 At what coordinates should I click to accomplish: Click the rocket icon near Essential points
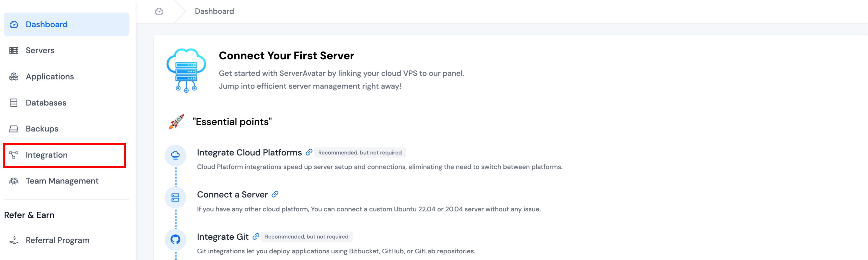pos(176,122)
